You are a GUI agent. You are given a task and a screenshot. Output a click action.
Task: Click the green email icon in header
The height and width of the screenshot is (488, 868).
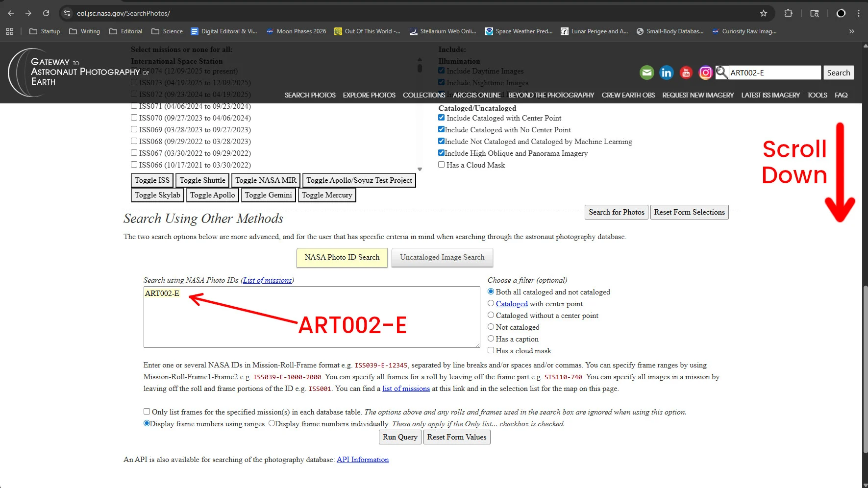coord(647,73)
